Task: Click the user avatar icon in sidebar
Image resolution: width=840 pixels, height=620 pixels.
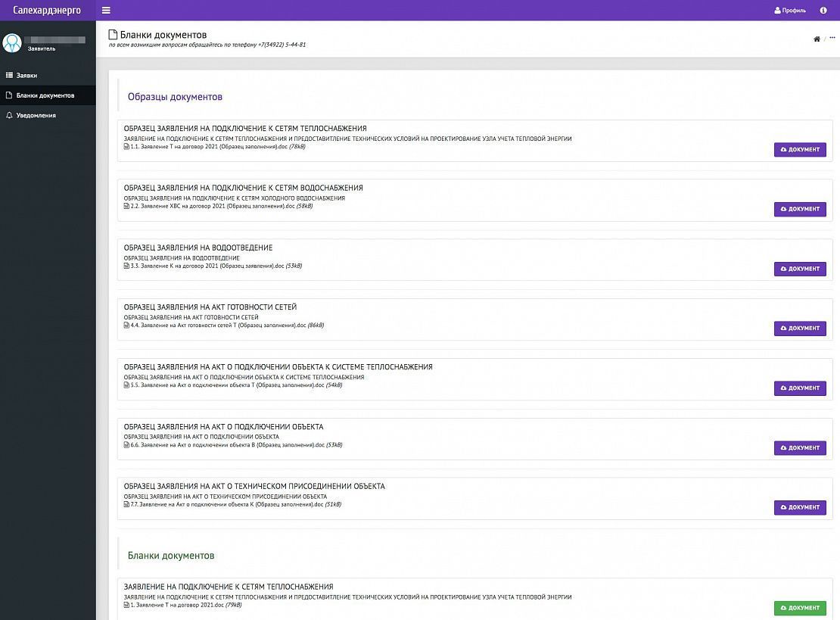Action: tap(12, 43)
